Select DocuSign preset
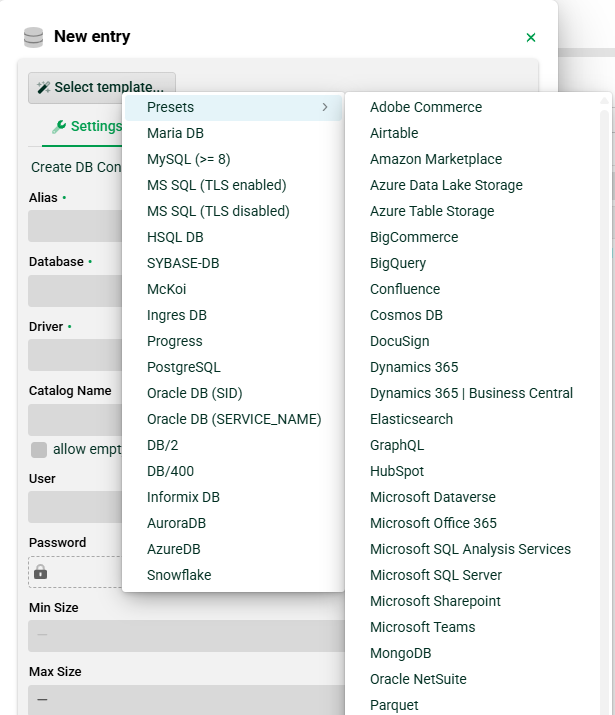The width and height of the screenshot is (615, 715). (x=473, y=341)
